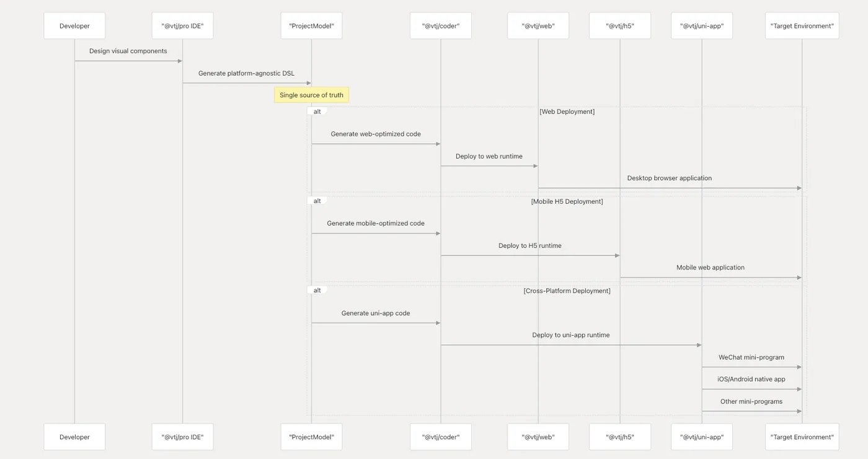868x459 pixels.
Task: Select the "Desktop browser application" message label
Action: 670,178
